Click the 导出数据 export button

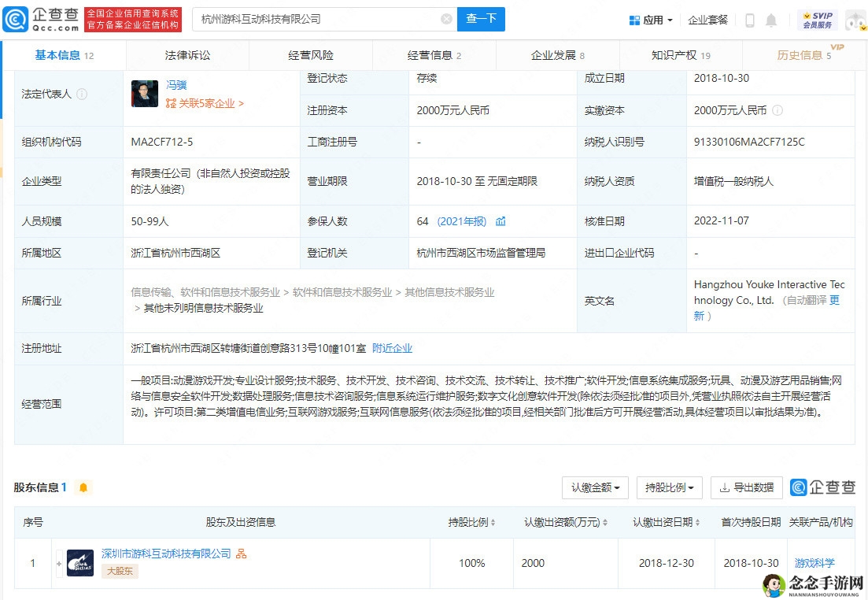[x=747, y=487]
